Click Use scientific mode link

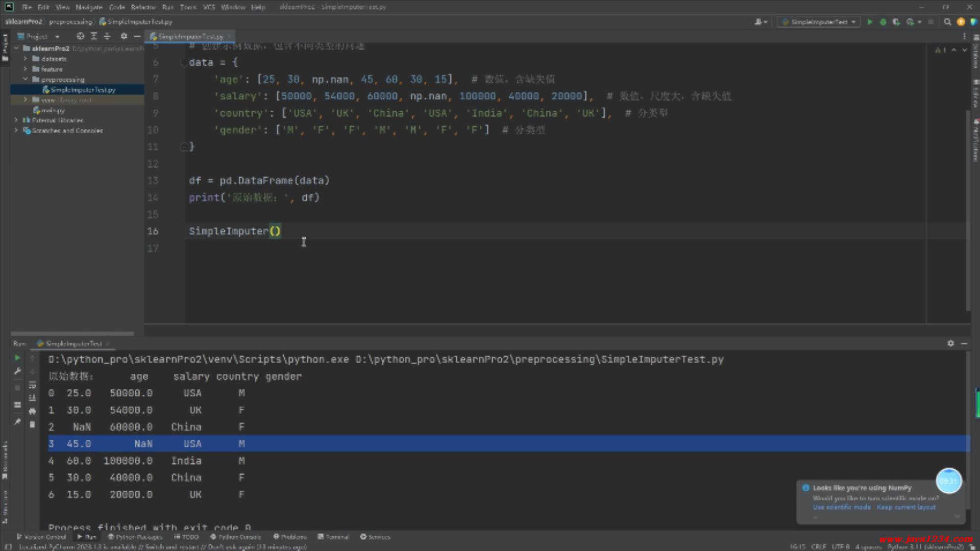pos(842,507)
